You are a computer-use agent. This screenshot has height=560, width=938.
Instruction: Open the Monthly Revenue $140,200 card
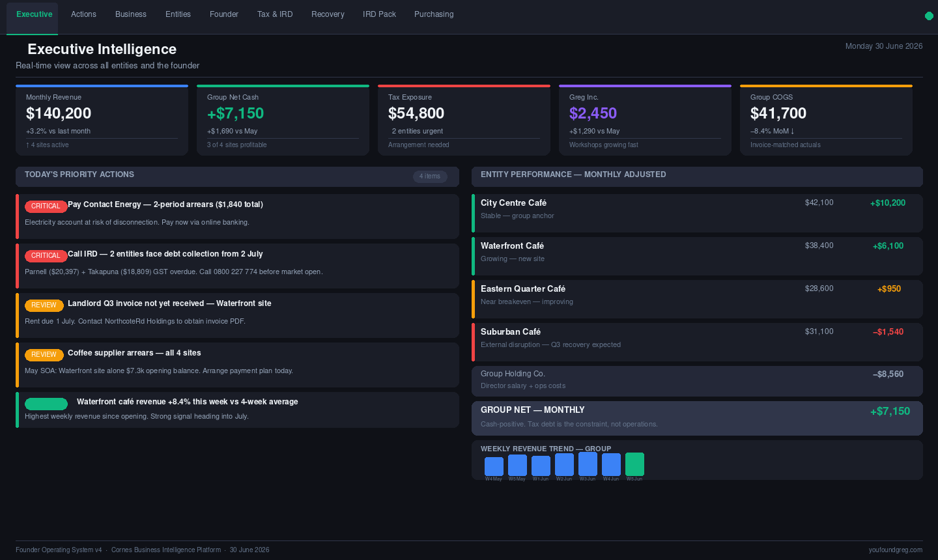[x=102, y=120]
